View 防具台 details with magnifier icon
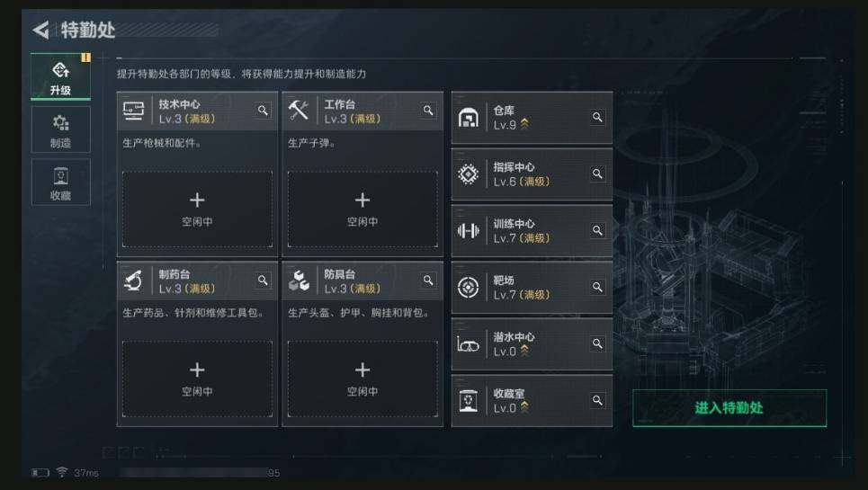The height and width of the screenshot is (490, 868). pyautogui.click(x=428, y=280)
